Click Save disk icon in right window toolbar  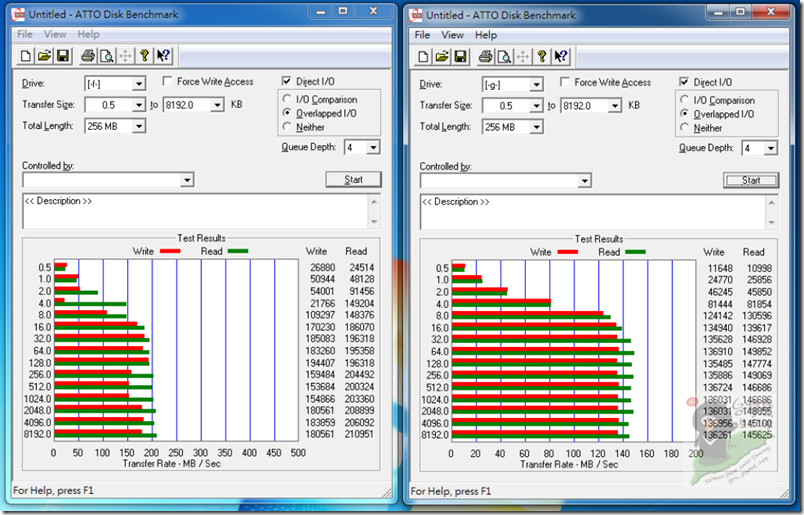(460, 56)
